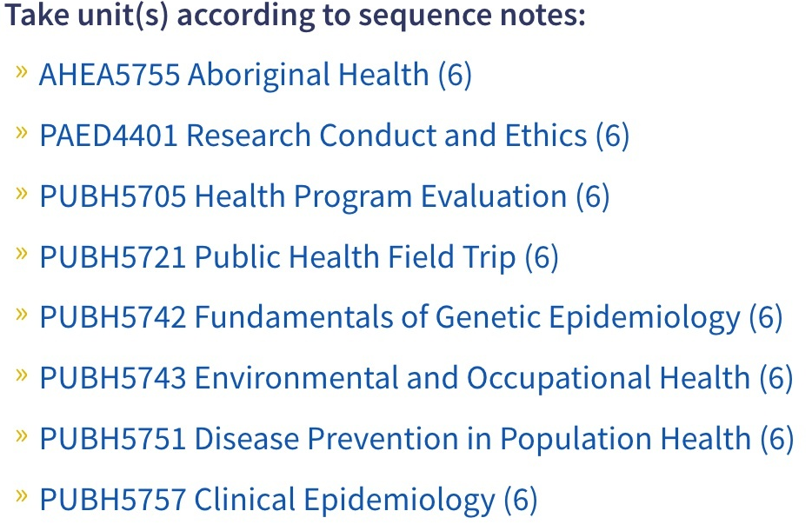Select the yellow chevron next to PUBH5705
The image size is (812, 531).
click(x=23, y=193)
